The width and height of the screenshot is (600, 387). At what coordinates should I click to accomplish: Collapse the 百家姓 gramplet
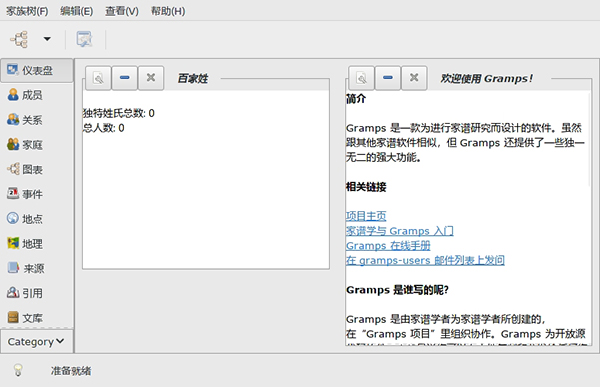pos(124,78)
